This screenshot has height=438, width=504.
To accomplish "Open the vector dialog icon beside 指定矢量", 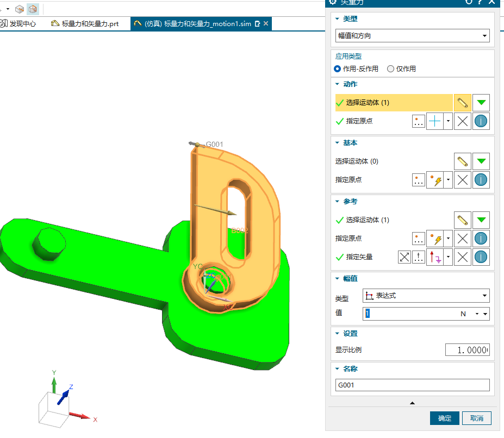I will (x=418, y=257).
